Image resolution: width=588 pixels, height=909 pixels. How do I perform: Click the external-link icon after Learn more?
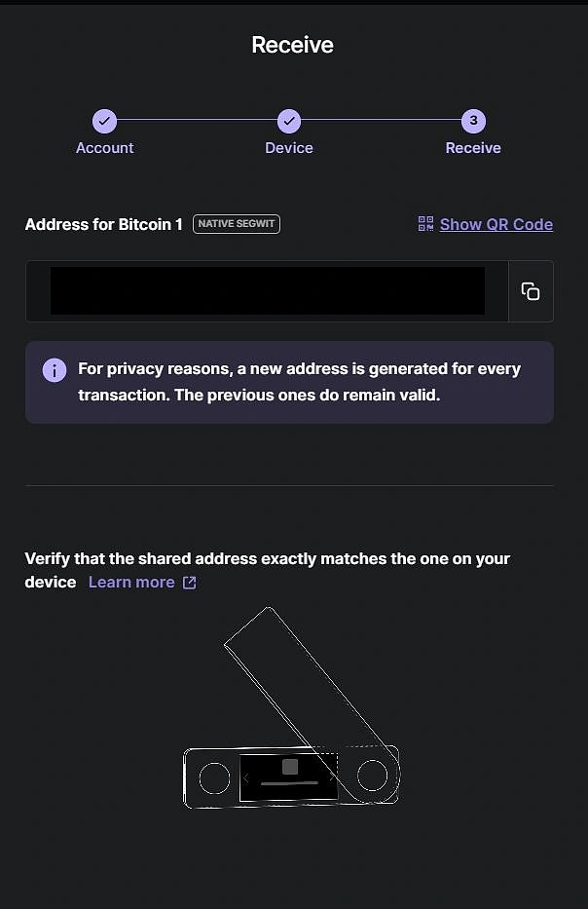coord(189,582)
